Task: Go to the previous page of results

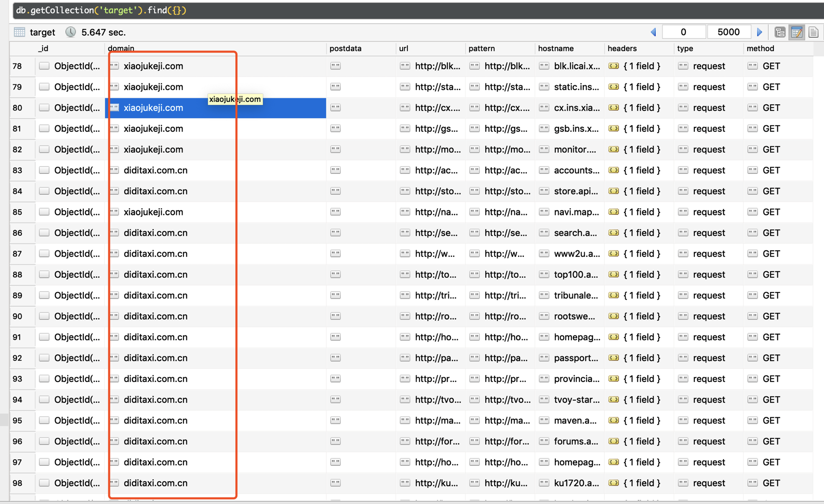Action: pyautogui.click(x=653, y=32)
